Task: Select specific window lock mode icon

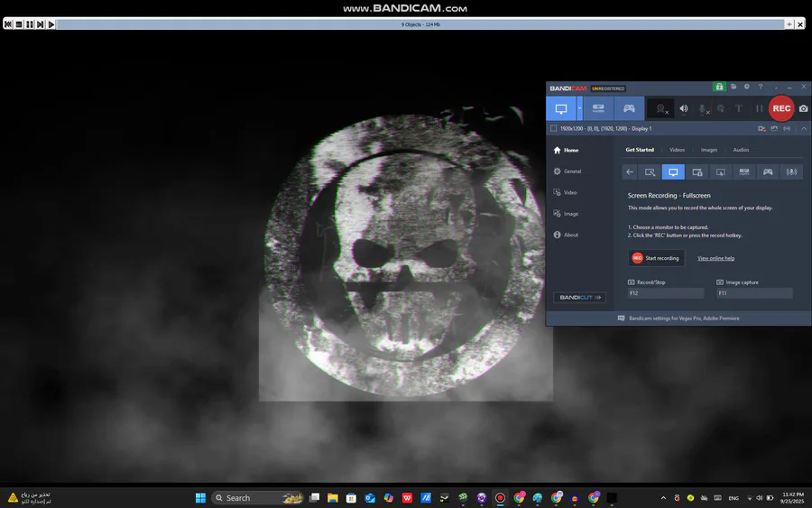Action: tap(697, 172)
